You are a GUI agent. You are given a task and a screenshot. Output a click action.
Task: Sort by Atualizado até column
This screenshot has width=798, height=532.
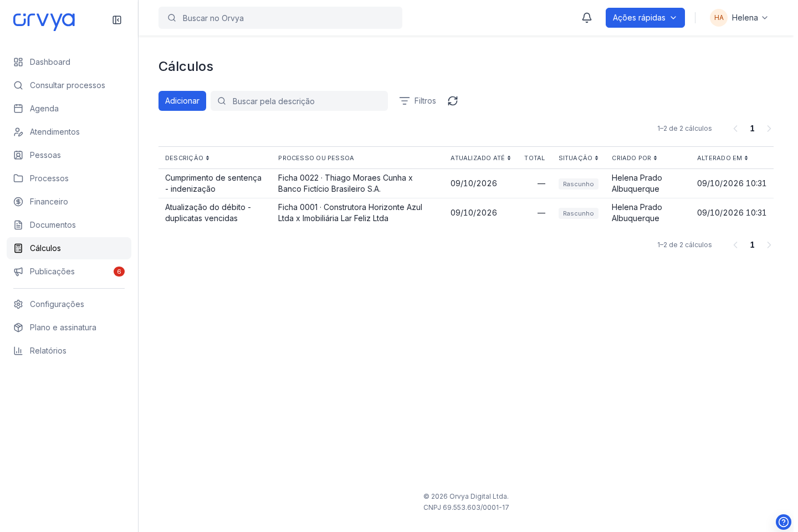pos(480,158)
